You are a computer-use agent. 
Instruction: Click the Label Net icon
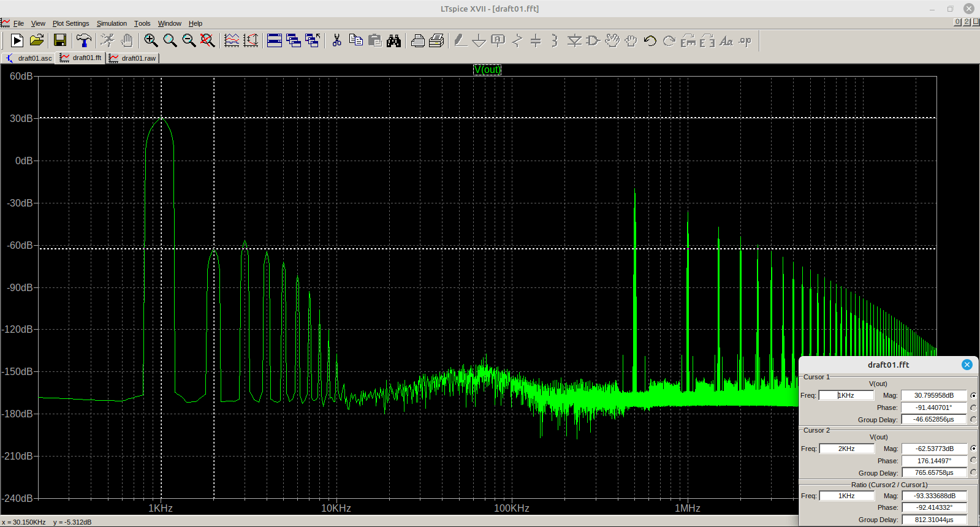498,40
